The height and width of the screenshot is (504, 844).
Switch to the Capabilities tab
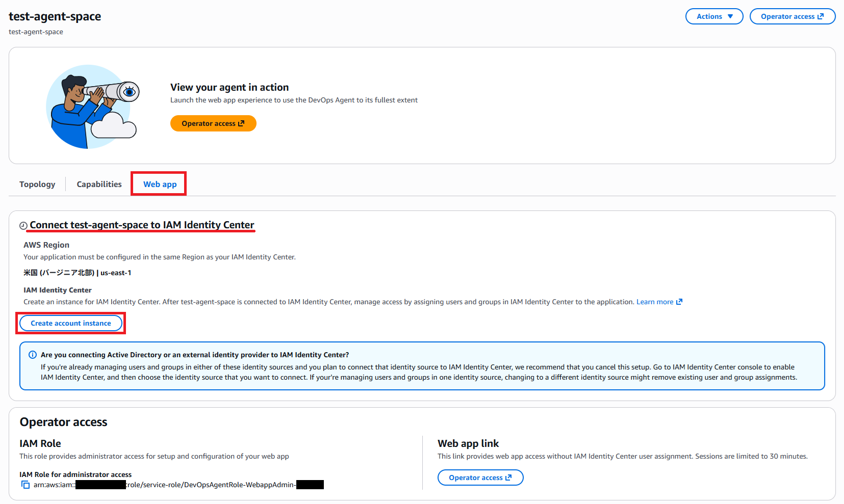[98, 184]
